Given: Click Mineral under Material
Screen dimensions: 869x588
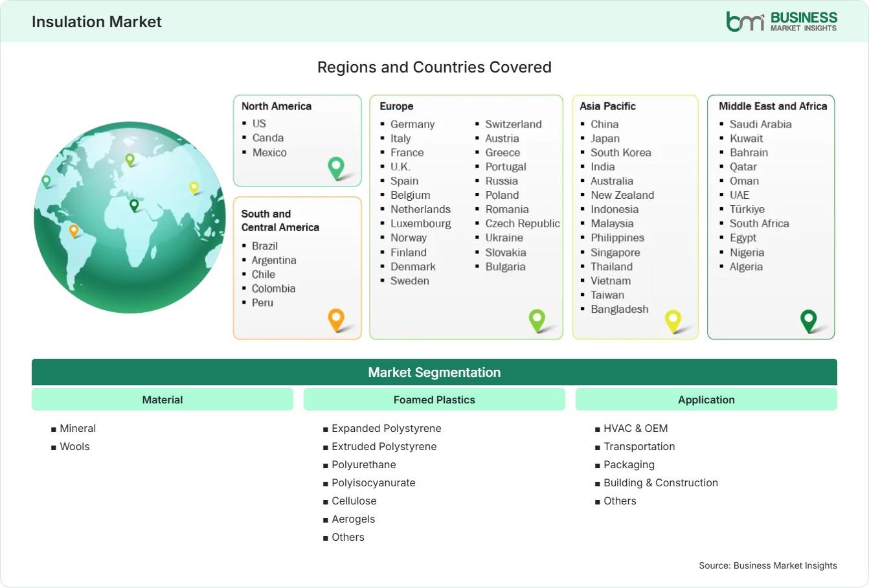Looking at the screenshot, I should [78, 429].
